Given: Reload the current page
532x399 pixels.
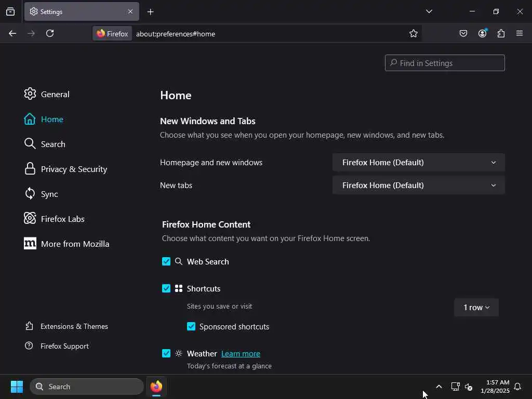Looking at the screenshot, I should [50, 34].
